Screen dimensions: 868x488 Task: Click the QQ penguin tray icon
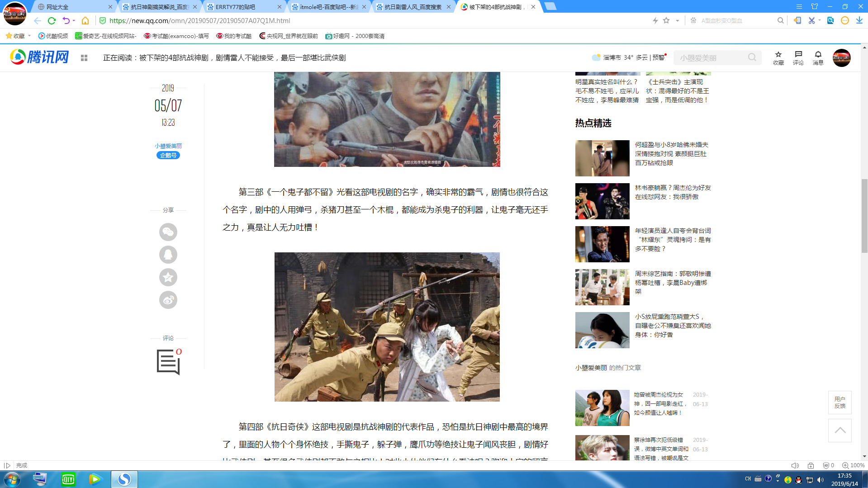(x=799, y=480)
